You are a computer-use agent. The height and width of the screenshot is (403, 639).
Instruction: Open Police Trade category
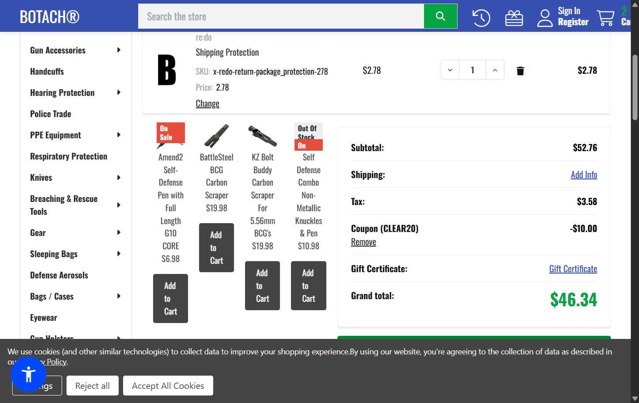(x=51, y=114)
